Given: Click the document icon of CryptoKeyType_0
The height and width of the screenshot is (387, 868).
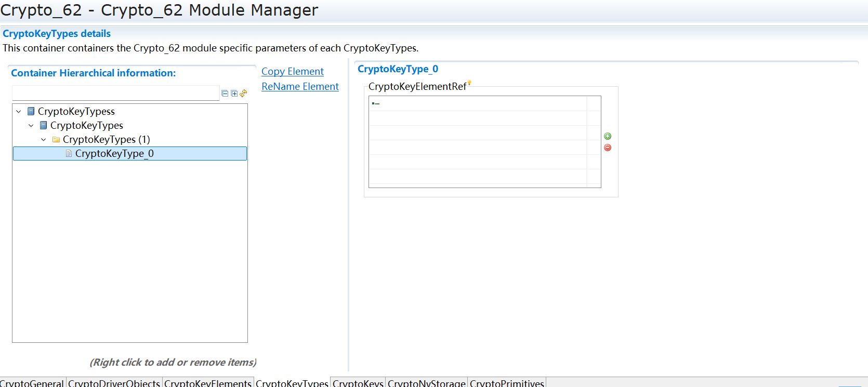Looking at the screenshot, I should pos(69,153).
